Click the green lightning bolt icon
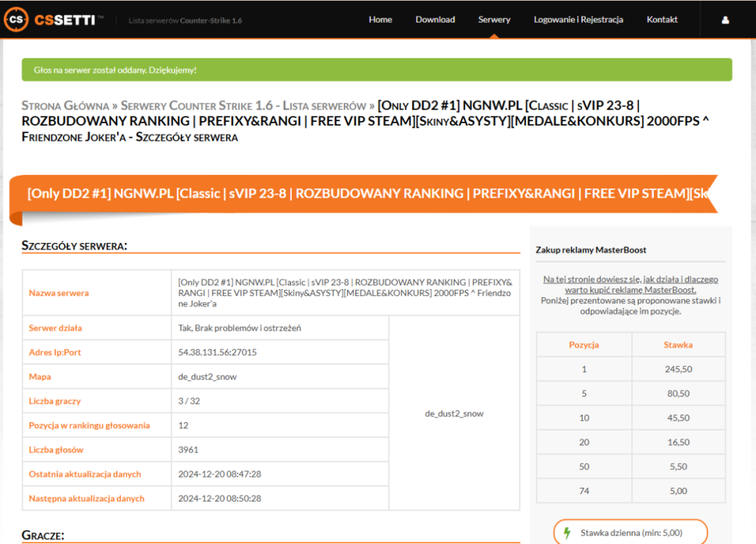756x544 pixels. pos(567,533)
